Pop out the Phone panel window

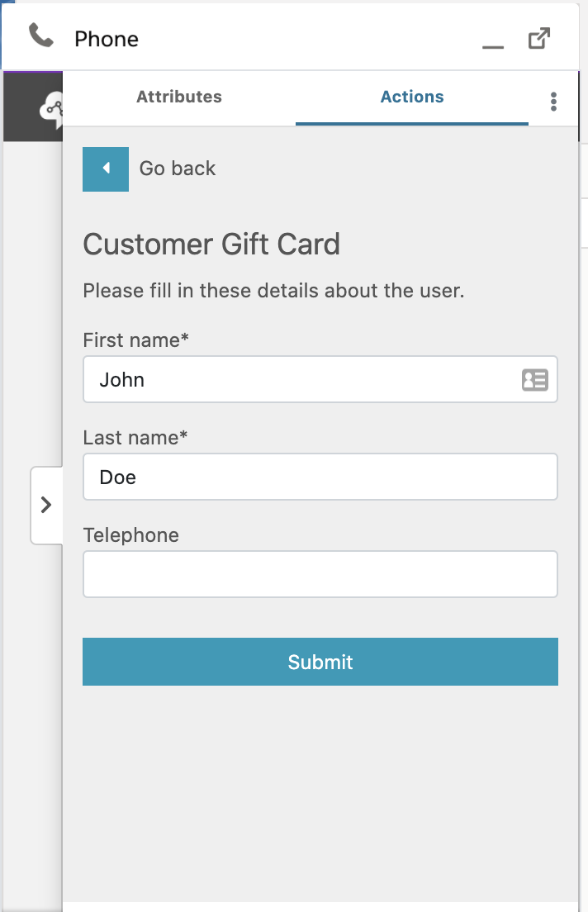538,38
